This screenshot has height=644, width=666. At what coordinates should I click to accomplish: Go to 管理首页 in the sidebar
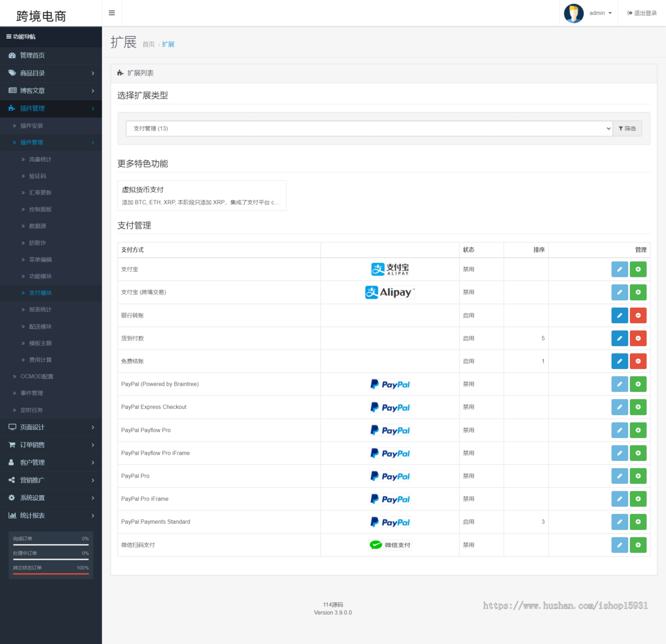pos(51,55)
